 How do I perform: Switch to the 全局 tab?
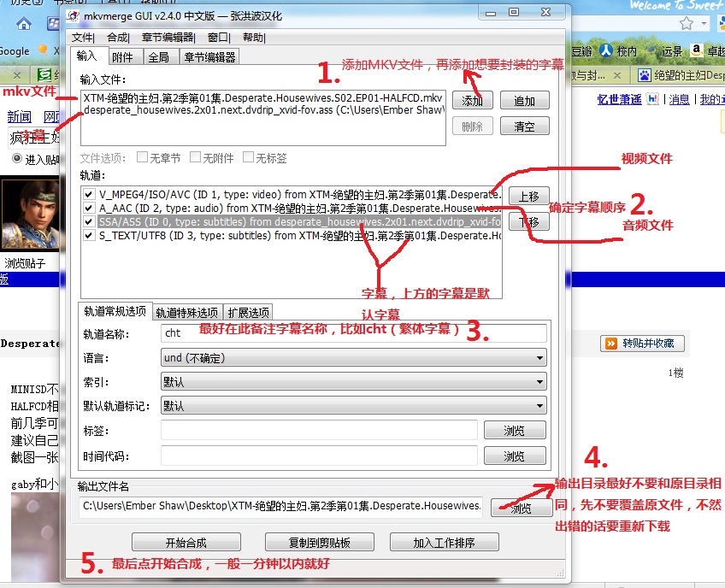[x=159, y=57]
